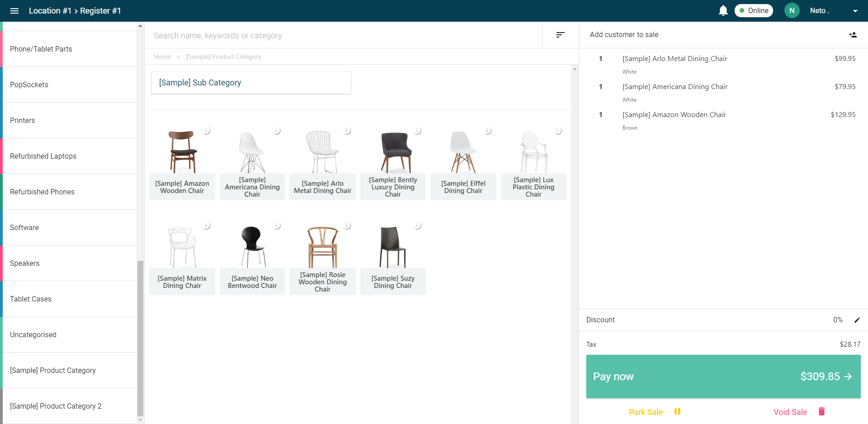Click the category sidebar scrollbar thumb
This screenshot has width=868, height=424.
pyautogui.click(x=140, y=338)
